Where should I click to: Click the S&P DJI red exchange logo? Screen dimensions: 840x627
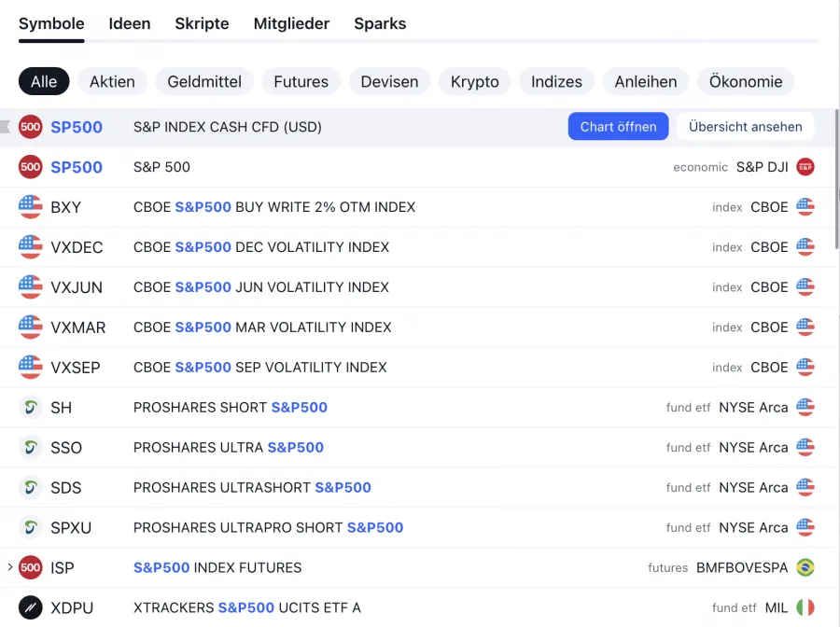click(x=805, y=167)
